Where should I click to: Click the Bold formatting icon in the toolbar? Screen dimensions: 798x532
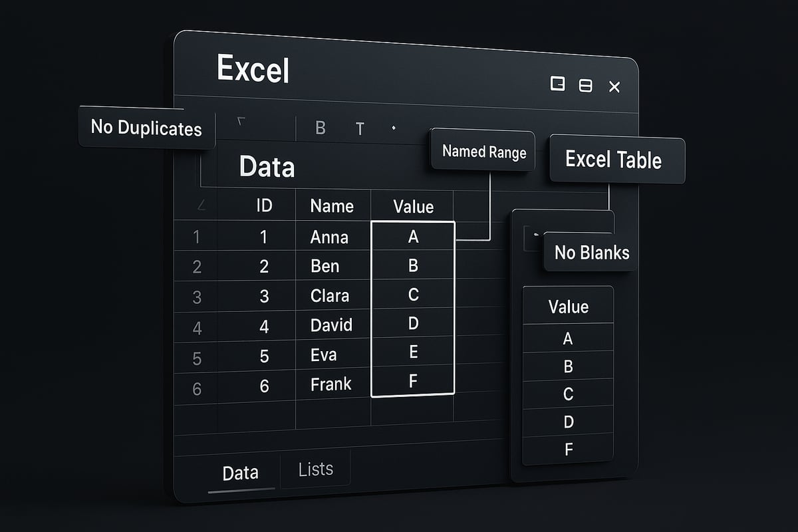(x=321, y=128)
